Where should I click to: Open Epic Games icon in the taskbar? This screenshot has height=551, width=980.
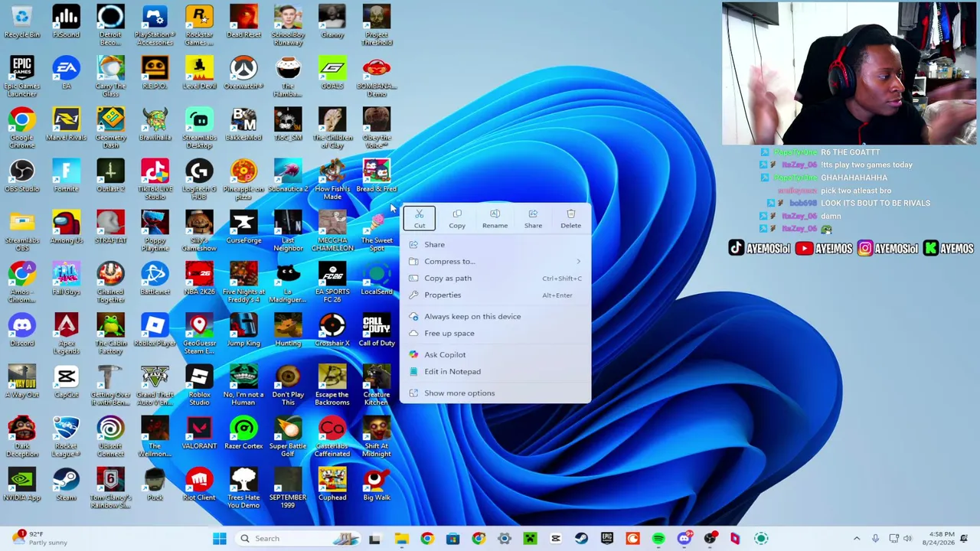[x=607, y=539]
